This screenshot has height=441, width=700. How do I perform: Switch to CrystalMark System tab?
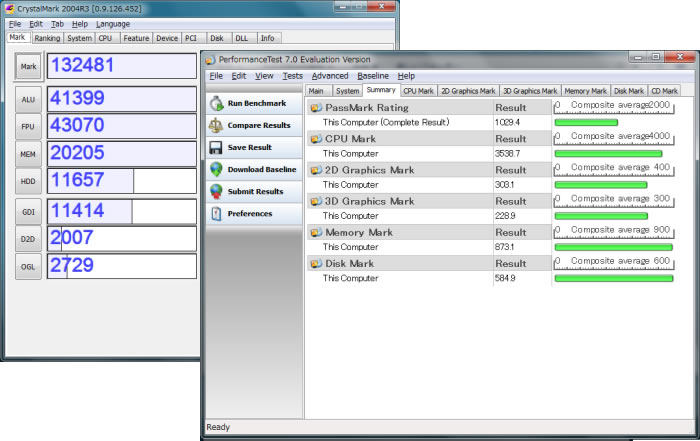(x=79, y=38)
